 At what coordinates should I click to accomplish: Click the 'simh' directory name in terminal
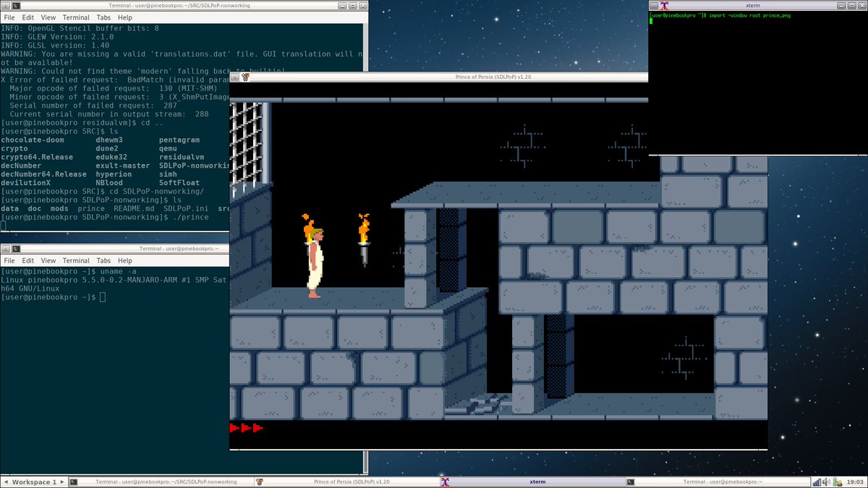168,174
